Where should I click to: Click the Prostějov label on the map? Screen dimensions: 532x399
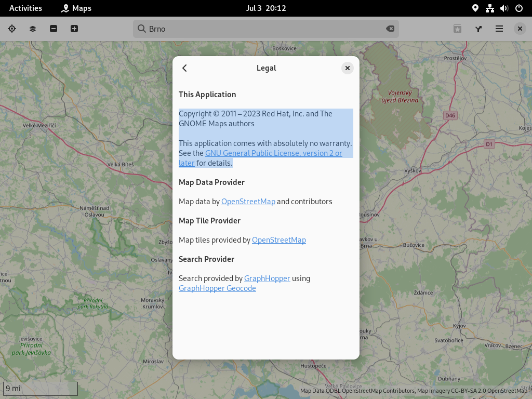click(x=455, y=58)
